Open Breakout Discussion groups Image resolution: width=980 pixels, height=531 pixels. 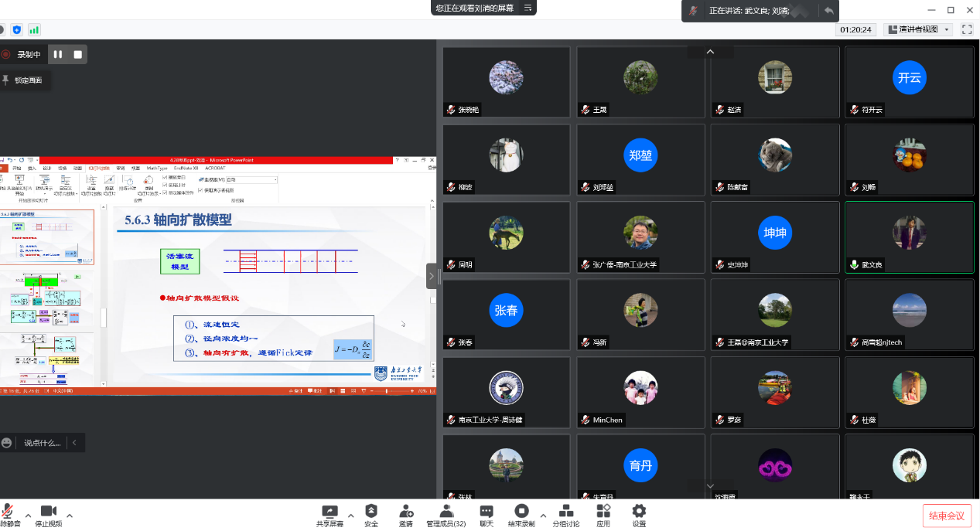pos(565,512)
